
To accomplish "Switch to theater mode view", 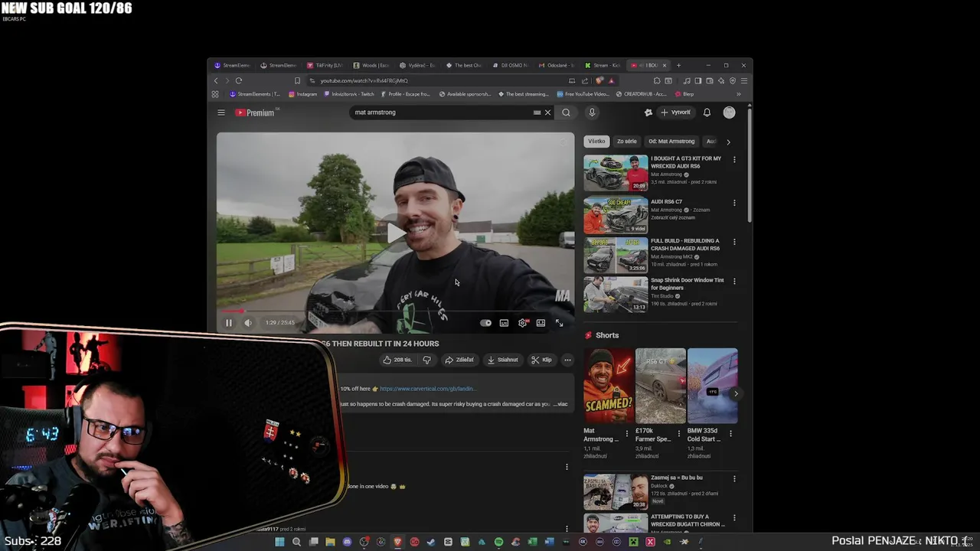I will pyautogui.click(x=541, y=323).
